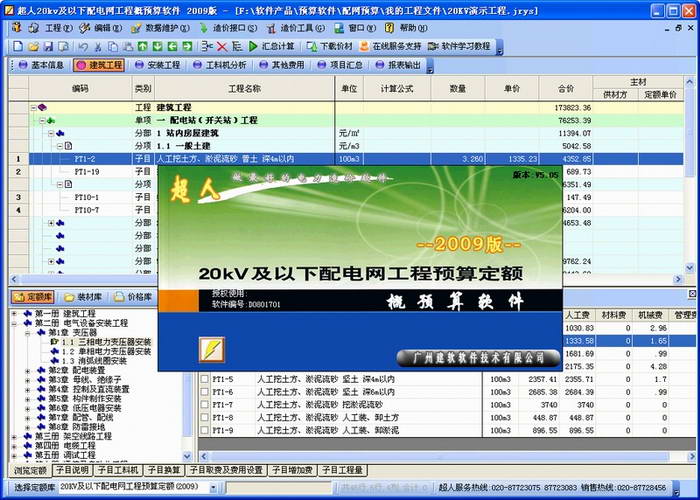Click scroll-down arrow of library tree scrollbar
Image resolution: width=700 pixels, height=500 pixels.
coord(187,456)
